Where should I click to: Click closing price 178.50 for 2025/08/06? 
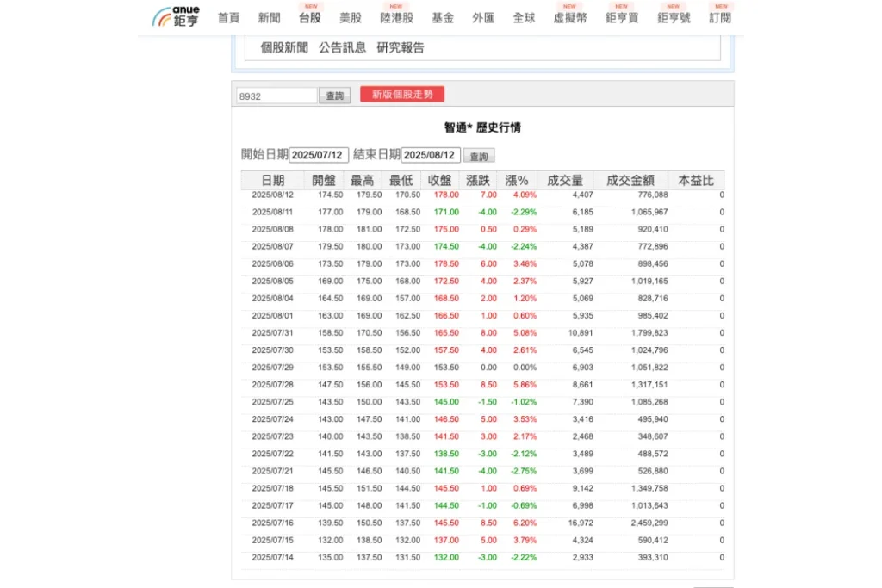446,264
